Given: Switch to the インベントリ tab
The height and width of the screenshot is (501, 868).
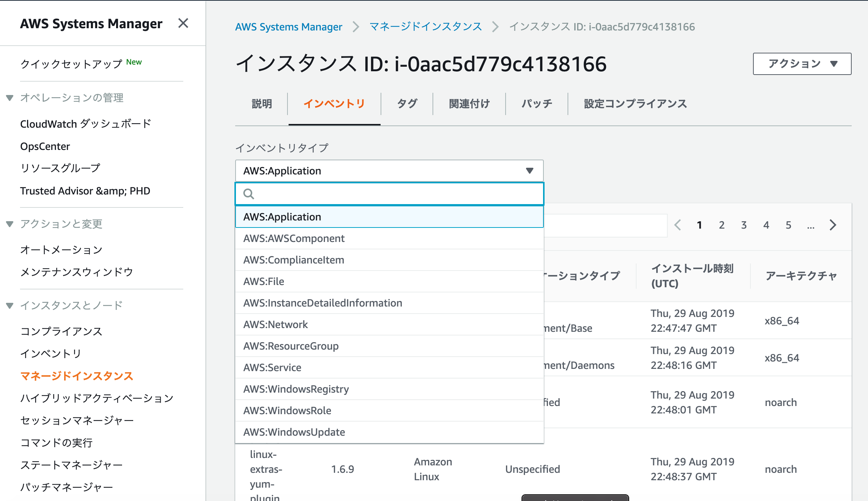Looking at the screenshot, I should click(x=334, y=104).
